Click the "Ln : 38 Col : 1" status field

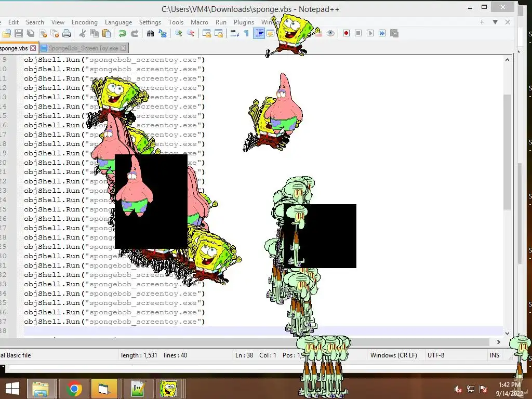(256, 355)
